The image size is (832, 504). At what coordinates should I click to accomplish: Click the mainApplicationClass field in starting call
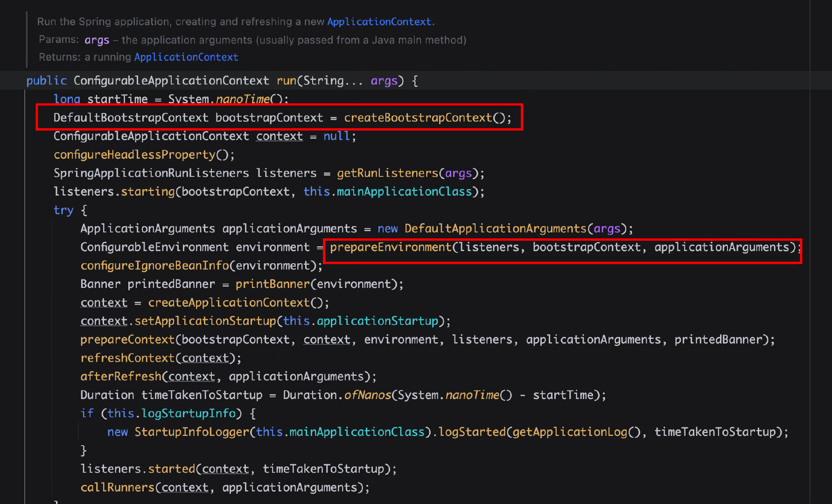pyautogui.click(x=404, y=192)
